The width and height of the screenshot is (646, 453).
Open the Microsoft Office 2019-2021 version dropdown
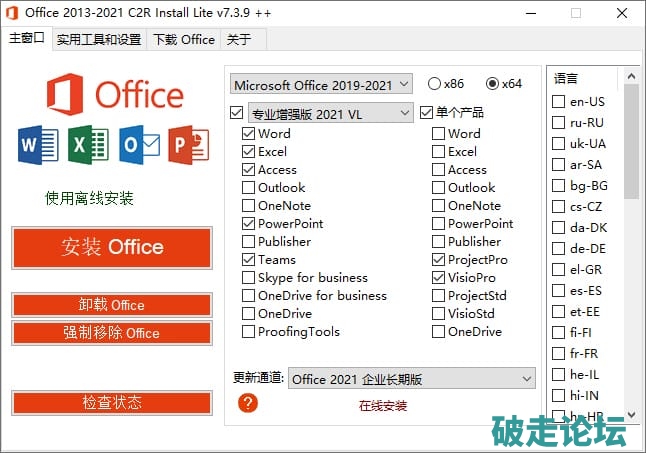320,84
